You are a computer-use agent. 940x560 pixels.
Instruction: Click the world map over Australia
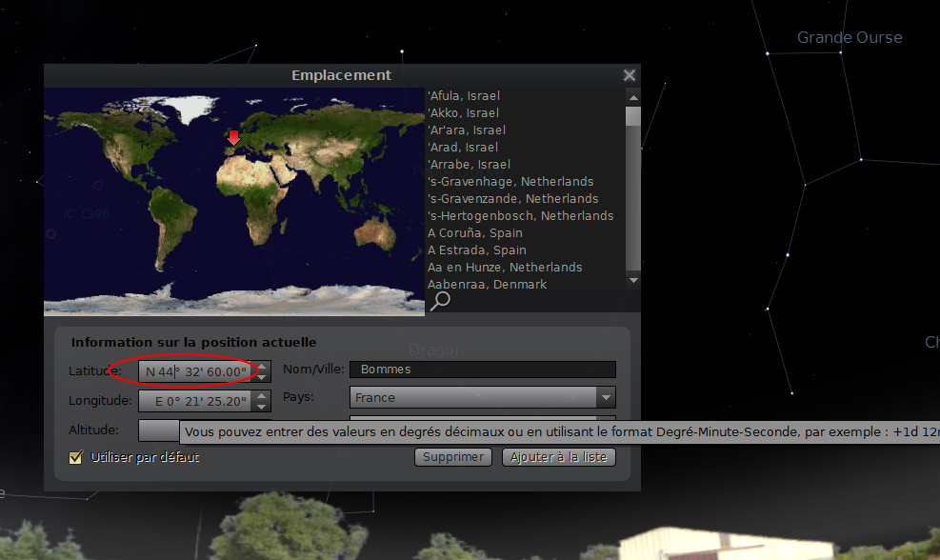(376, 232)
